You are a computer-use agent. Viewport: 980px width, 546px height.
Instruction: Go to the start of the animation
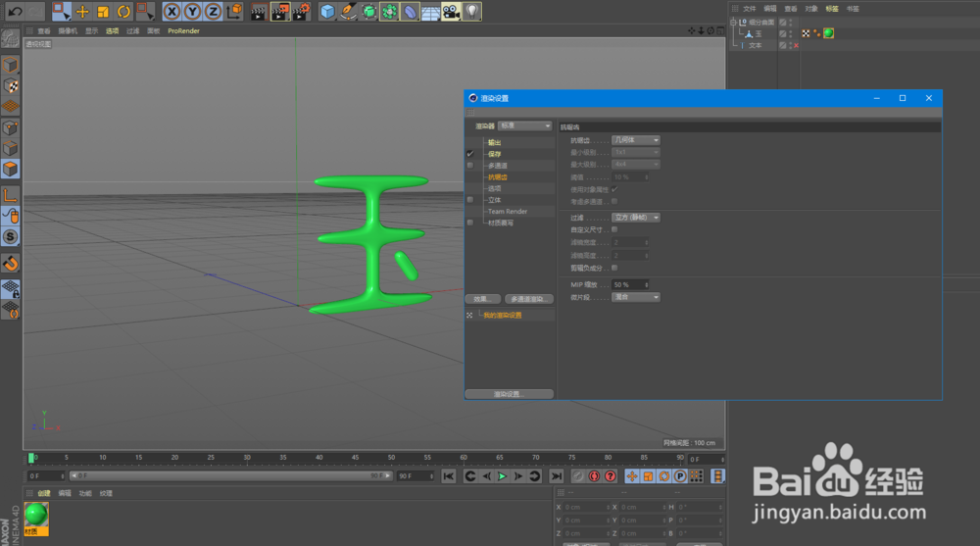(x=448, y=476)
